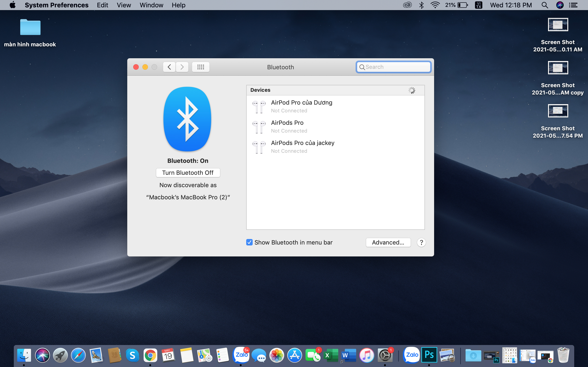Go forward with the right chevron button
The height and width of the screenshot is (367, 588).
point(182,67)
